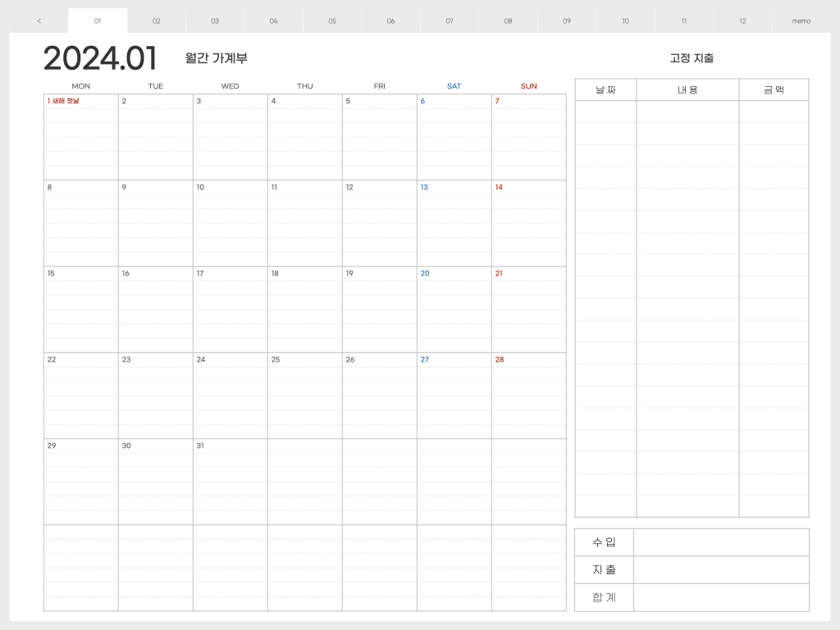The image size is (840, 630).
Task: Open the 10 month tab
Action: click(x=626, y=21)
